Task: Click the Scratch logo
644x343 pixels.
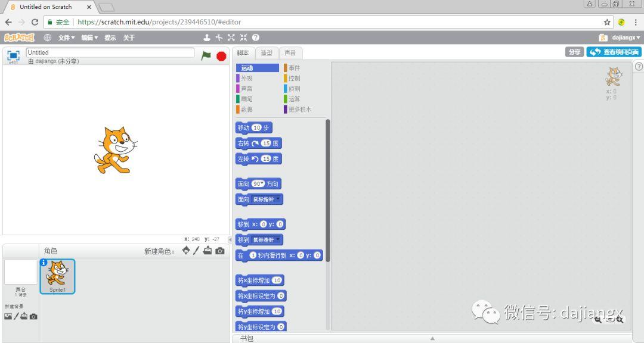Action: (19, 38)
